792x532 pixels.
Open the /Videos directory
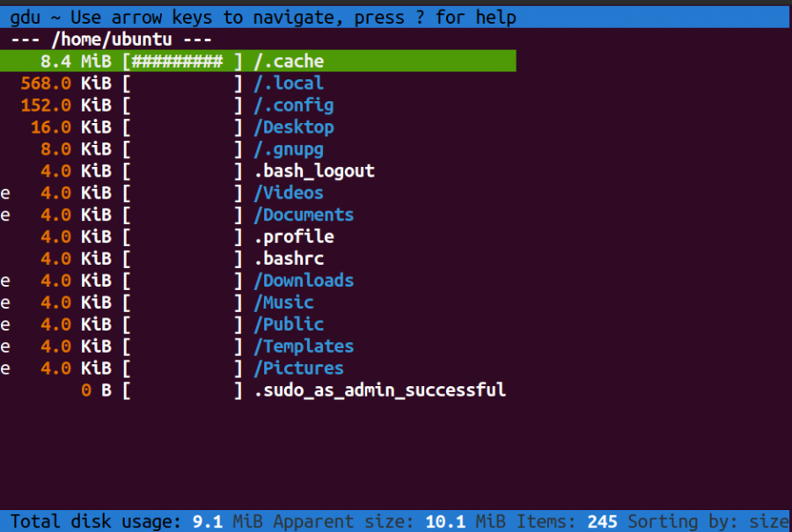coord(289,193)
